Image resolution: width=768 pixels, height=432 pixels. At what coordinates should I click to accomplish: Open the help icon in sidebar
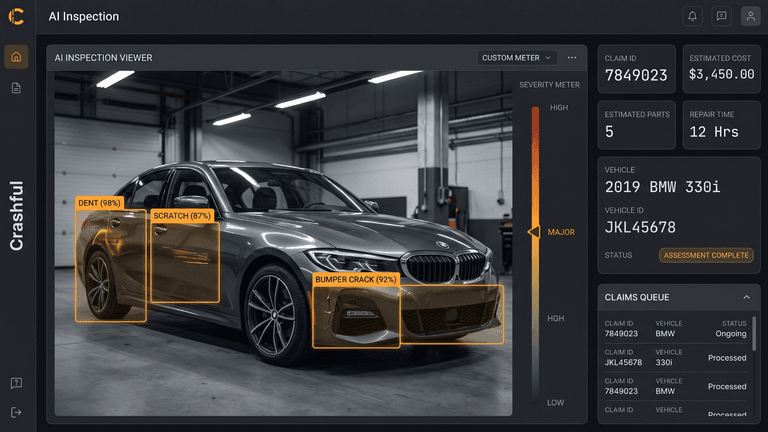16,383
